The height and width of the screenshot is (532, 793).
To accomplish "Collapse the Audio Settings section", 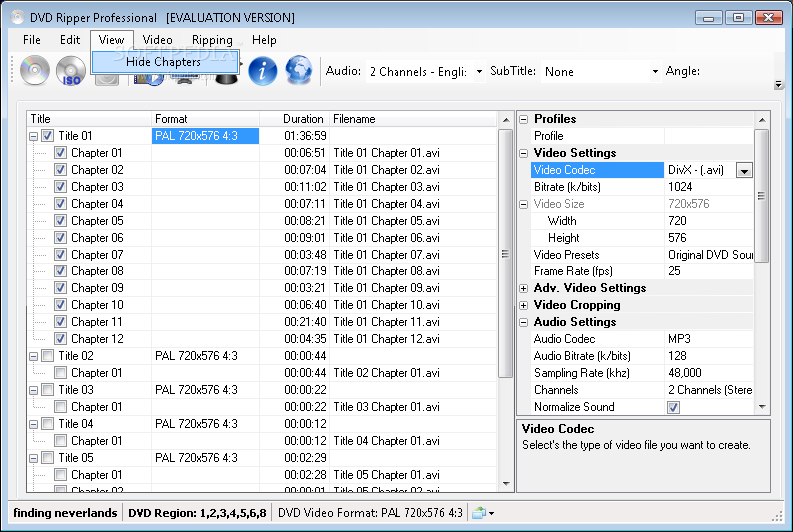I will [524, 322].
